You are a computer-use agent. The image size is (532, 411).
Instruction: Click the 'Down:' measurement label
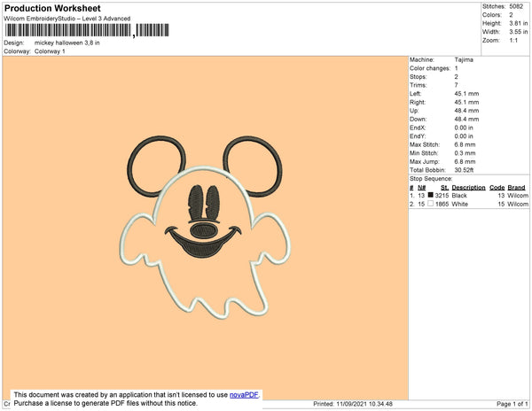point(418,119)
